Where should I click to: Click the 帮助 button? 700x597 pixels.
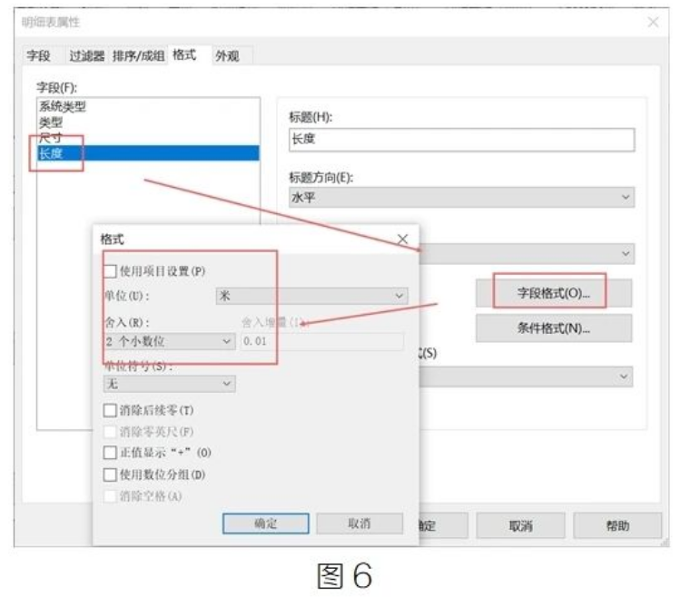pyautogui.click(x=617, y=525)
